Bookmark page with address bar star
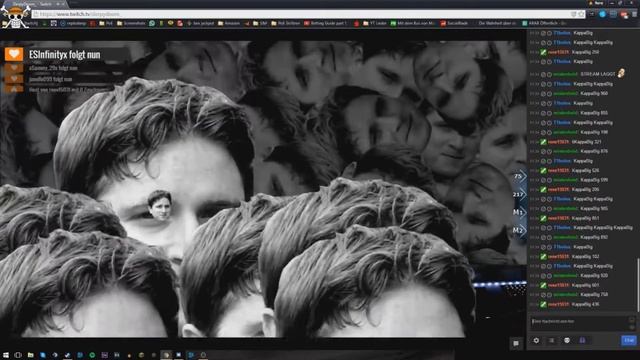This screenshot has width=640, height=360. coord(581,14)
